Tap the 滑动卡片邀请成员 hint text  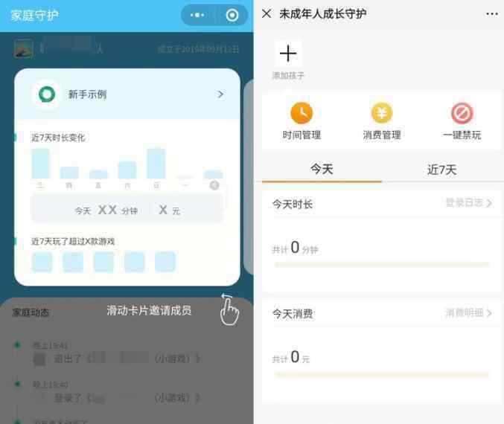(x=149, y=311)
